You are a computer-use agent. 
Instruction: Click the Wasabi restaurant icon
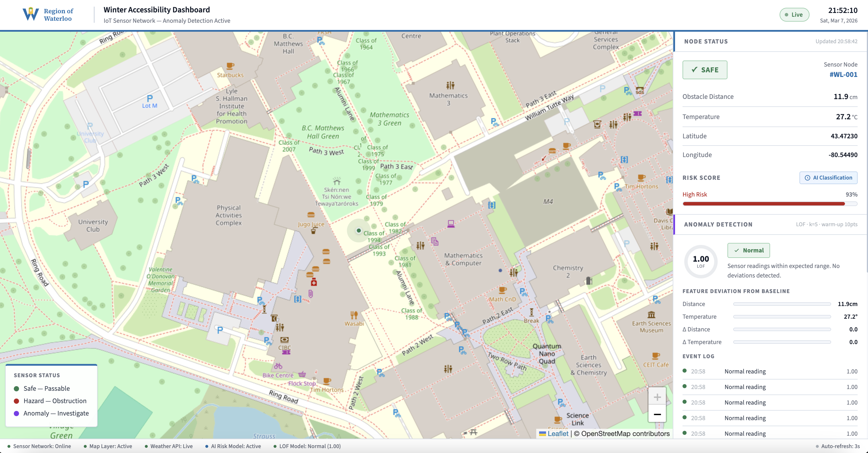point(354,315)
